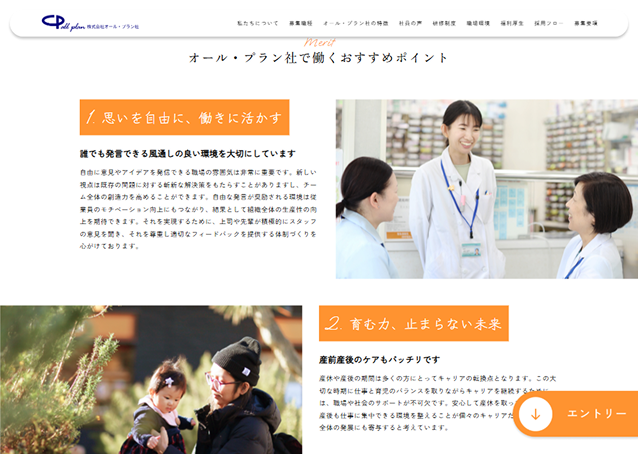The image size is (638, 454).
Task: Click the All Plan company logo
Action: tap(63, 21)
